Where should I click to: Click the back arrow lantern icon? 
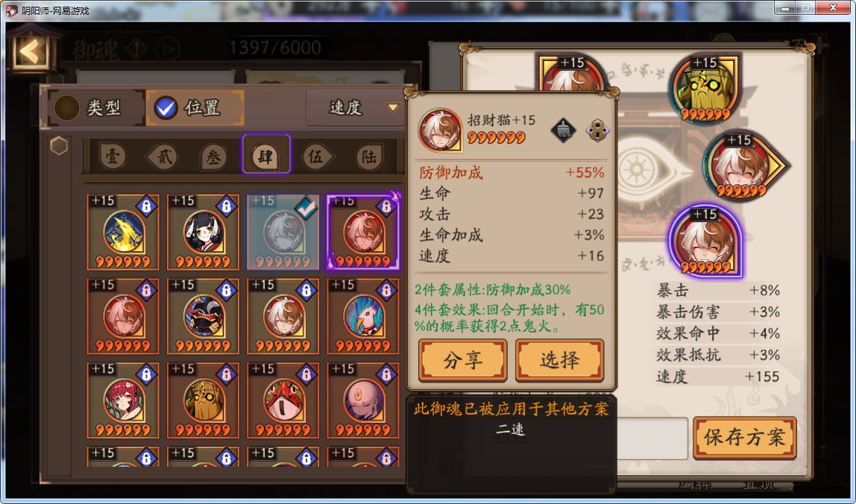pos(31,51)
